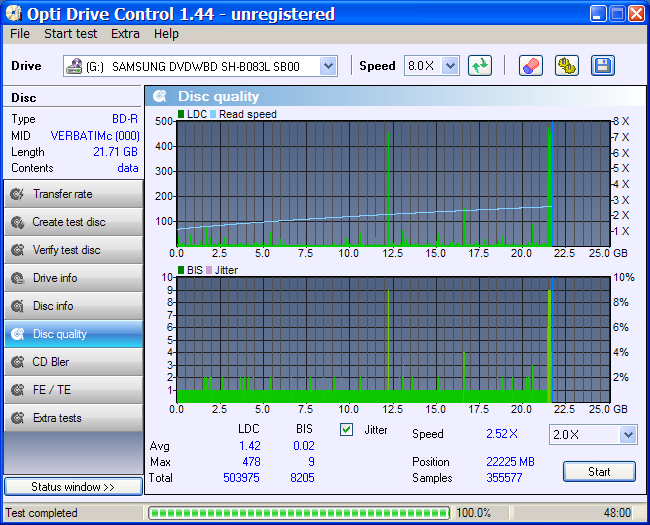Image resolution: width=650 pixels, height=525 pixels.
Task: Click the save floppy disk icon
Action: (x=602, y=66)
